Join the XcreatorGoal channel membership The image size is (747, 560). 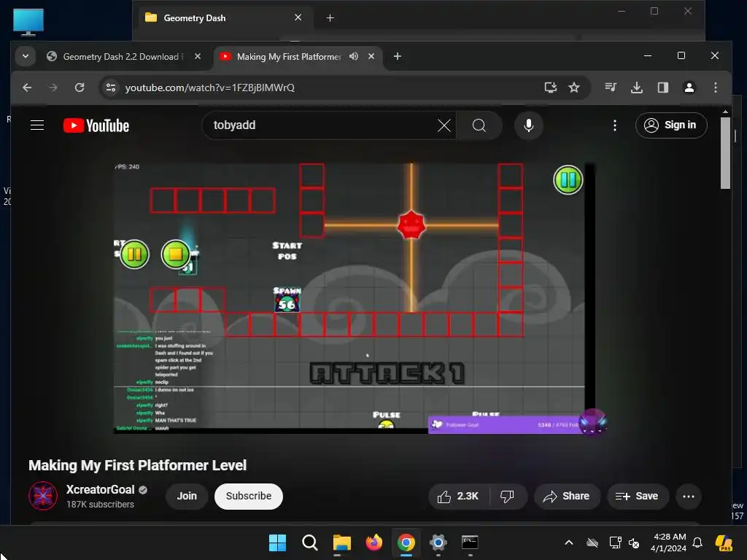(187, 496)
